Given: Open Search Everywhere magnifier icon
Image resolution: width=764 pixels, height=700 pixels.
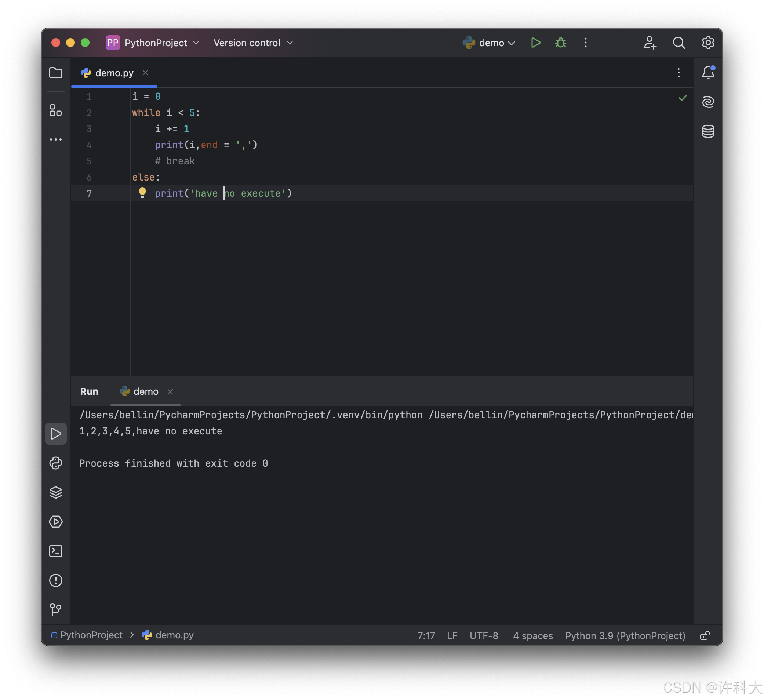Looking at the screenshot, I should pos(679,43).
